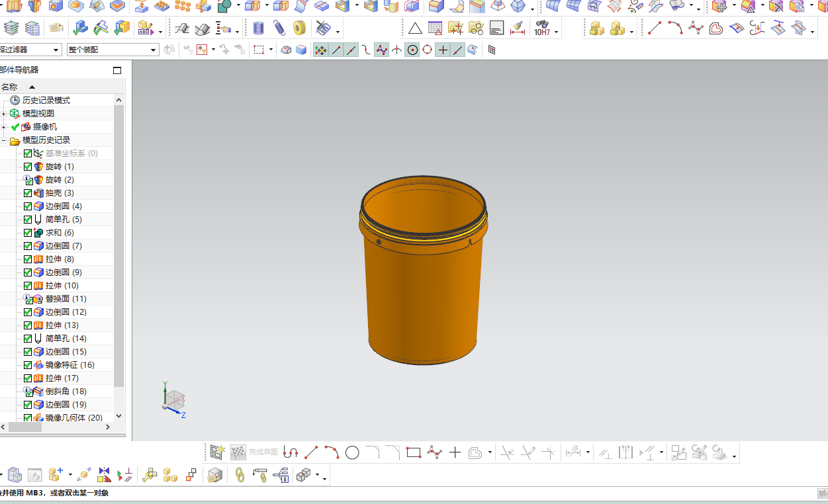
Task: Toggle the enable snap points button
Action: pos(320,50)
